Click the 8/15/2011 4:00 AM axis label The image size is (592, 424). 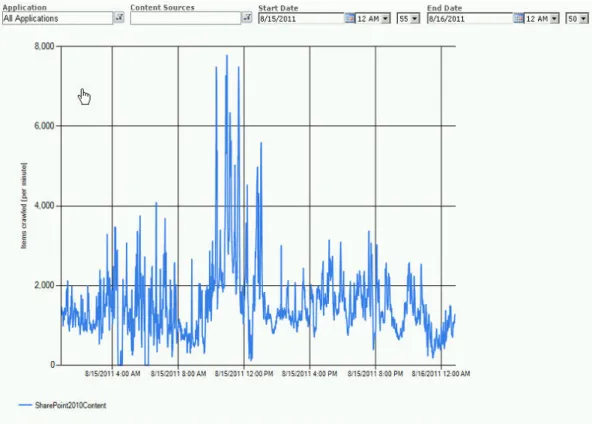pos(113,373)
